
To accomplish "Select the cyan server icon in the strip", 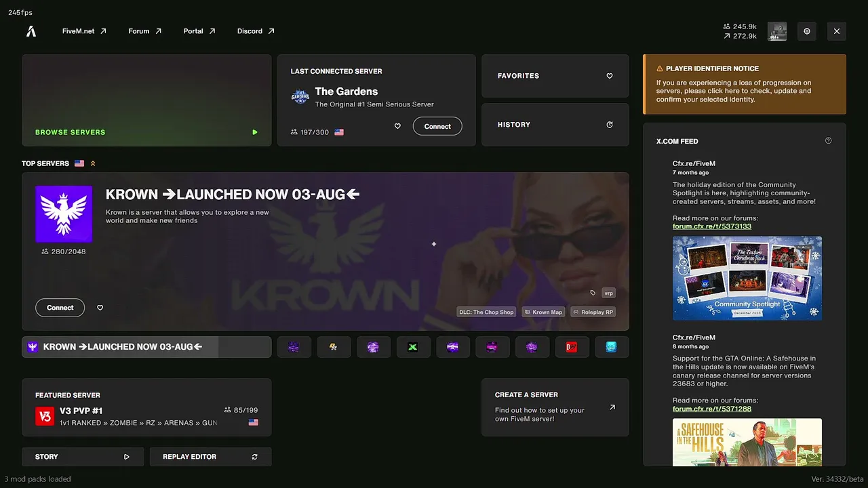I will tap(612, 347).
